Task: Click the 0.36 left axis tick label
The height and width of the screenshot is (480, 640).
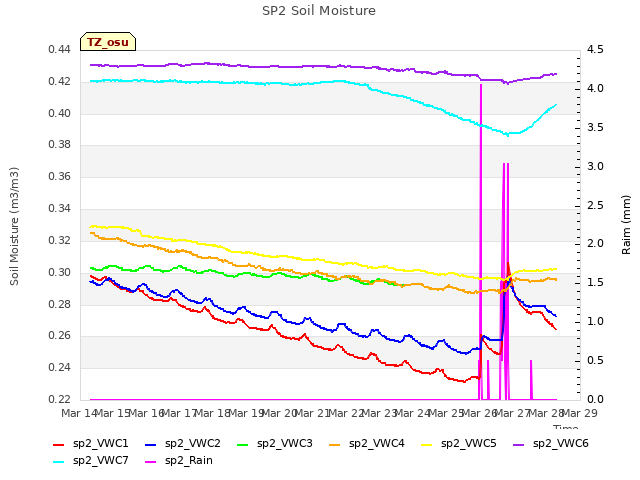Action: (x=60, y=176)
